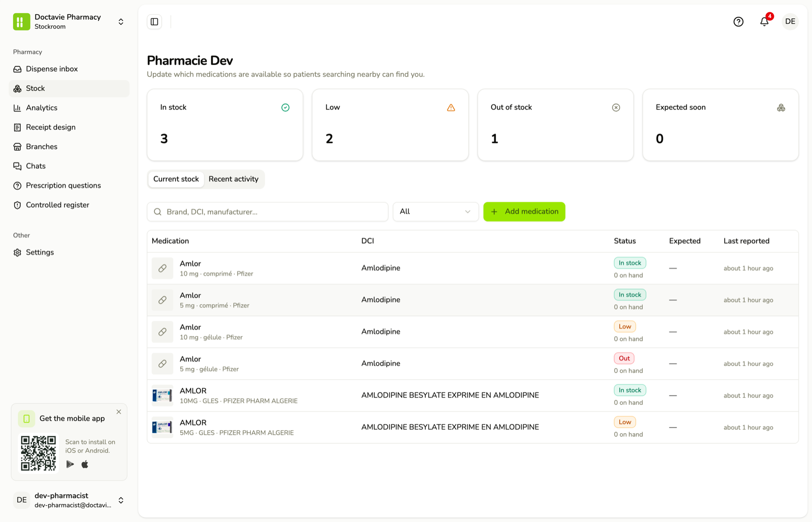Click the Status column header
The height and width of the screenshot is (522, 812).
625,241
